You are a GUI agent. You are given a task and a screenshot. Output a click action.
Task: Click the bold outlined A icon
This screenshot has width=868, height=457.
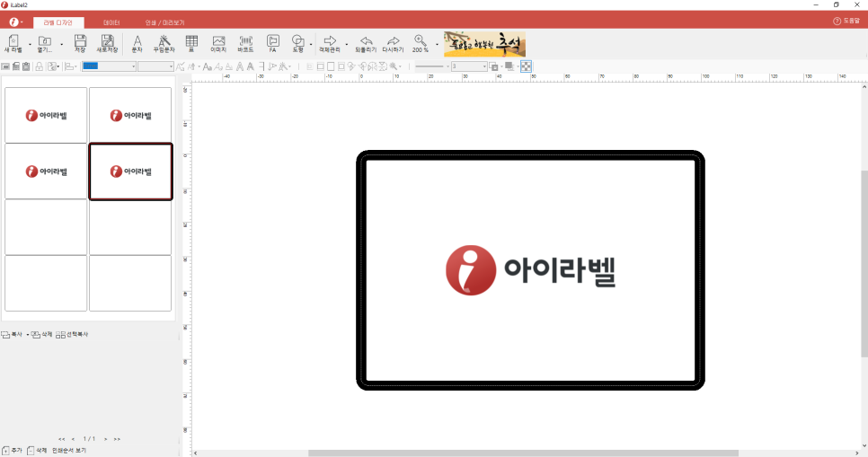pos(240,66)
